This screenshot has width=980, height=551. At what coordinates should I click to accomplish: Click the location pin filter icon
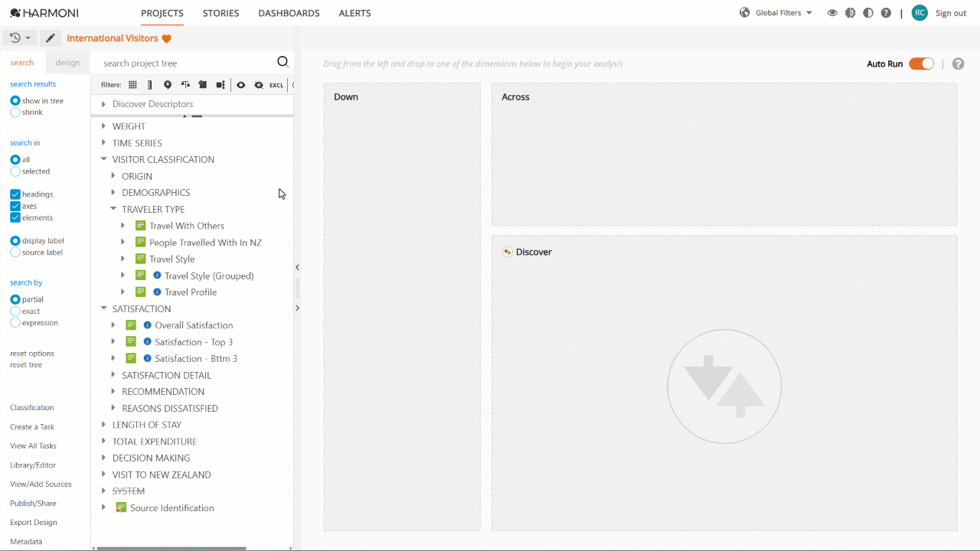pos(168,85)
